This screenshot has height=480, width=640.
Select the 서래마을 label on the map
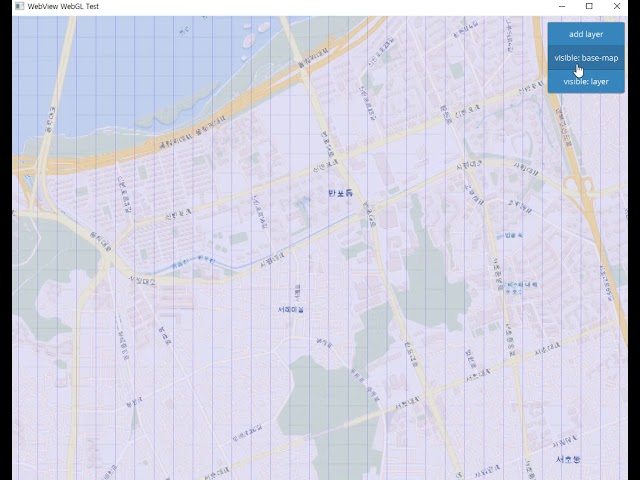pyautogui.click(x=291, y=310)
